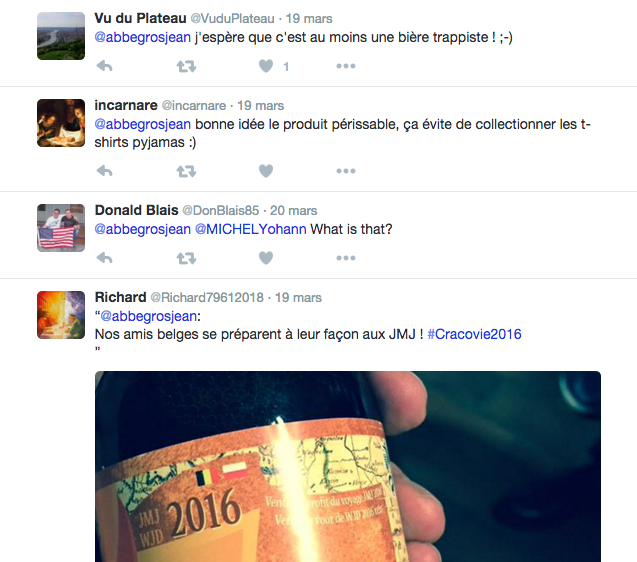Open the 20 mars timestamp on Donald's tweet
The image size is (637, 562).
coord(293,210)
